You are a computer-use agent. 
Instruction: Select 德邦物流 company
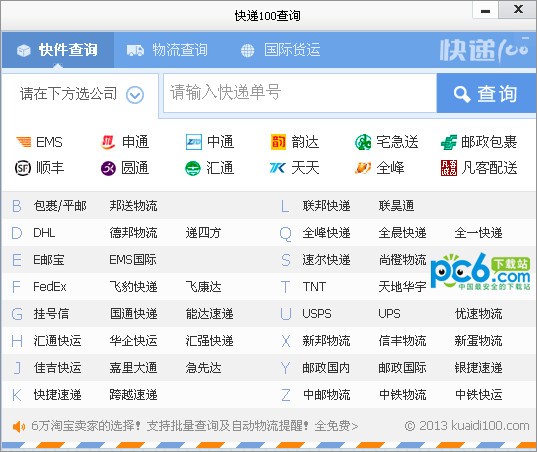133,233
